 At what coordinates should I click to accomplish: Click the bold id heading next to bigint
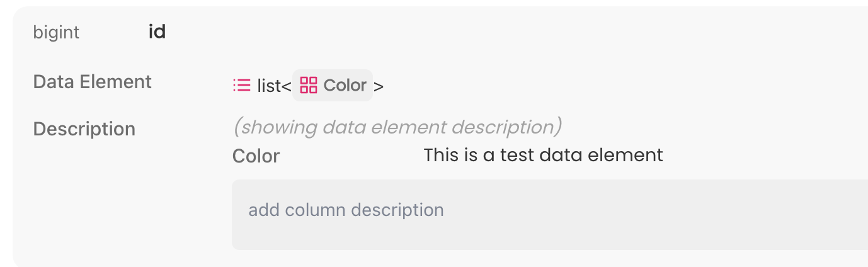point(157,31)
